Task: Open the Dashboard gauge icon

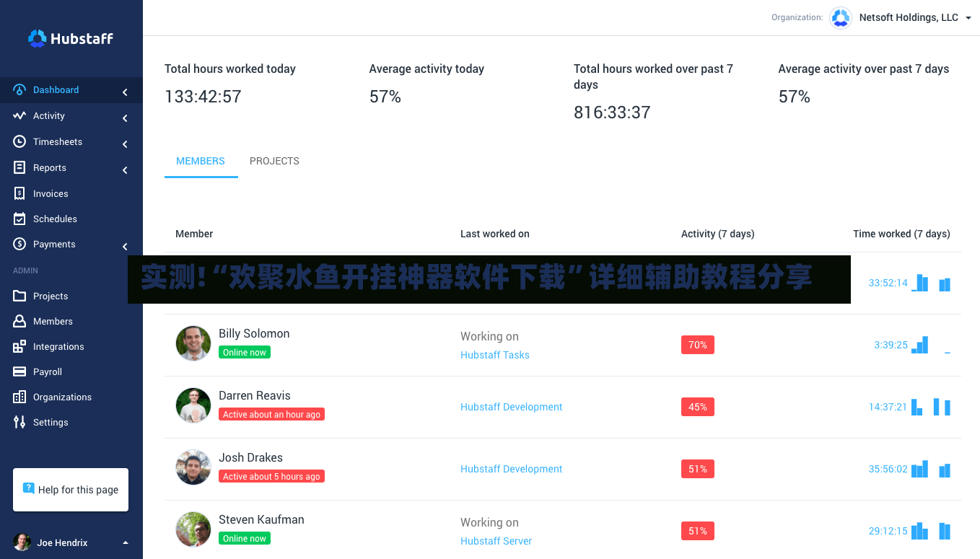Action: tap(19, 90)
